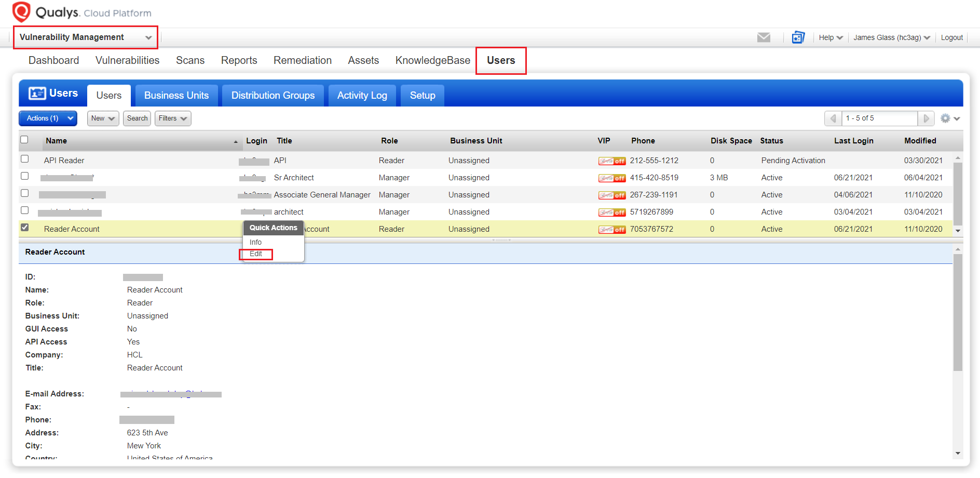The height and width of the screenshot is (478, 980).
Task: Switch to the Setup tab
Action: click(x=423, y=96)
